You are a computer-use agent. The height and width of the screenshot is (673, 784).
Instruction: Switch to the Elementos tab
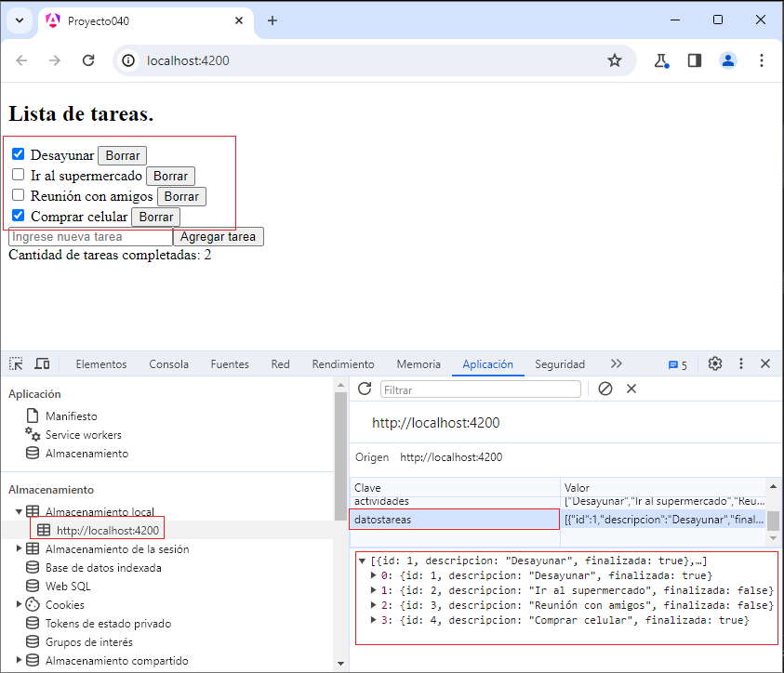101,364
